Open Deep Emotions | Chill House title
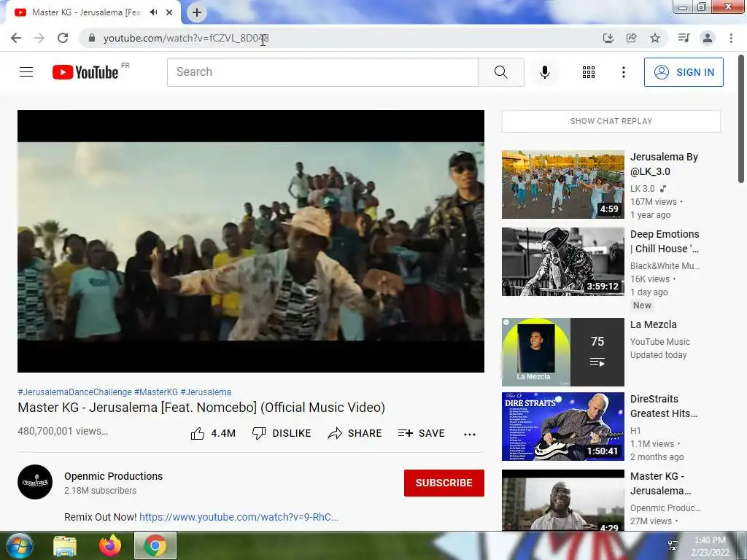Image resolution: width=747 pixels, height=560 pixels. [665, 241]
